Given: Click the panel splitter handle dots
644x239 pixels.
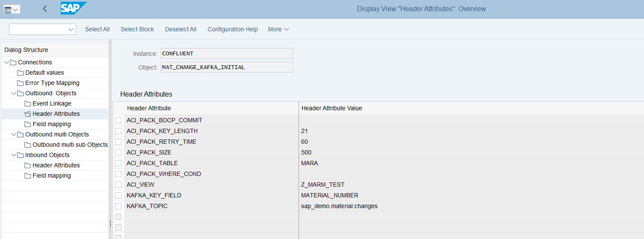Looking at the screenshot, I should point(110,224).
